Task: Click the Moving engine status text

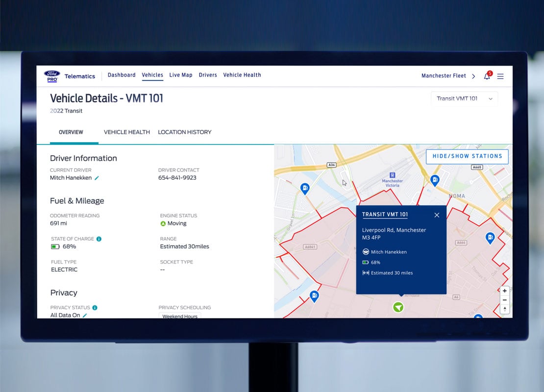Action: click(177, 223)
